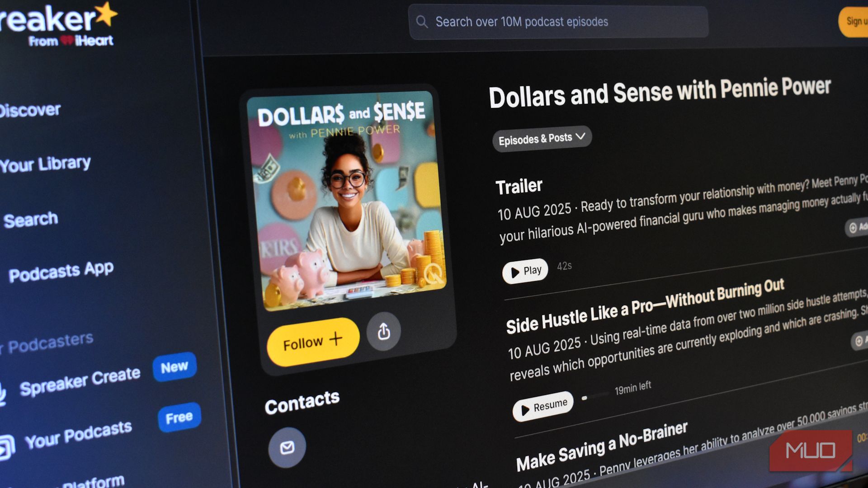Screen dimensions: 868x488
Task: Open the email contact envelope icon
Action: coord(287,447)
